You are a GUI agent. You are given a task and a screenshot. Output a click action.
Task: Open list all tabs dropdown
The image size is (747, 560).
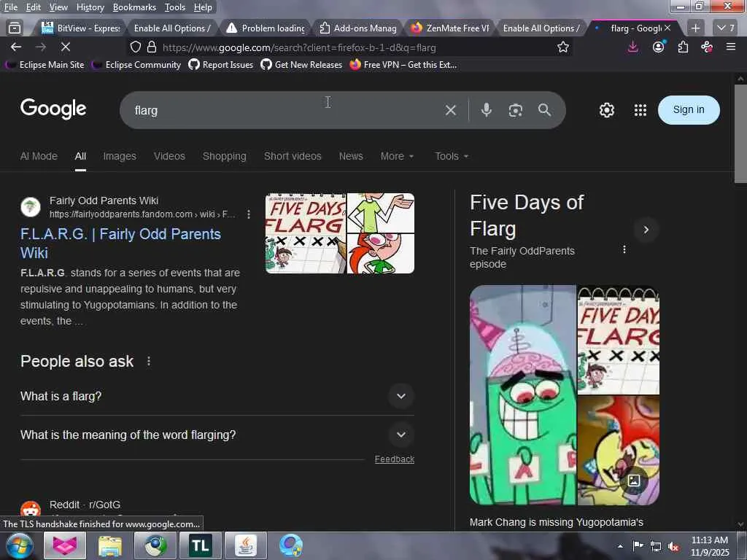[x=726, y=28]
